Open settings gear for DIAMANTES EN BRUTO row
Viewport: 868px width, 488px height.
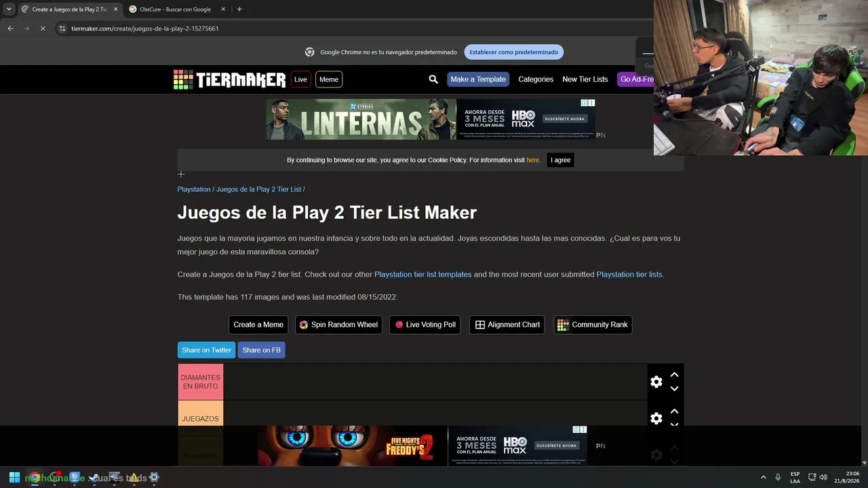(x=656, y=382)
